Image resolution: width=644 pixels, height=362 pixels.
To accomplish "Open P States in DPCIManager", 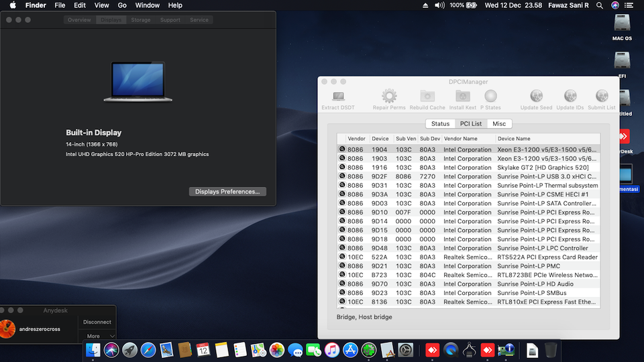I will click(x=490, y=97).
